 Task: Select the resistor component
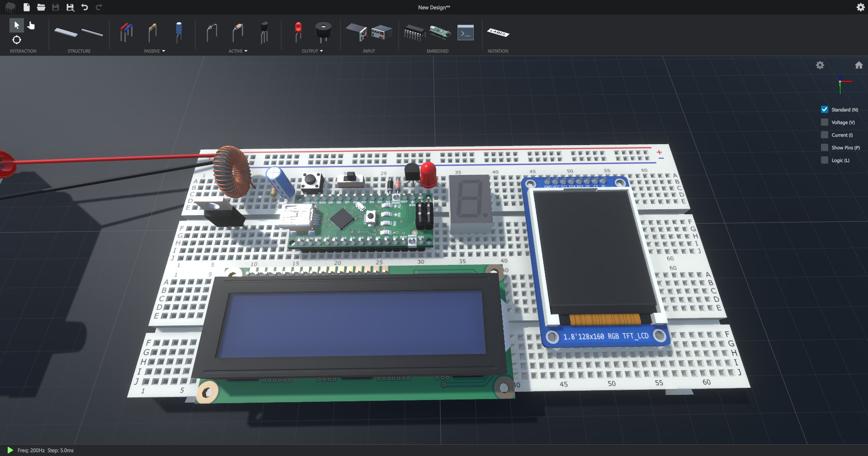152,33
